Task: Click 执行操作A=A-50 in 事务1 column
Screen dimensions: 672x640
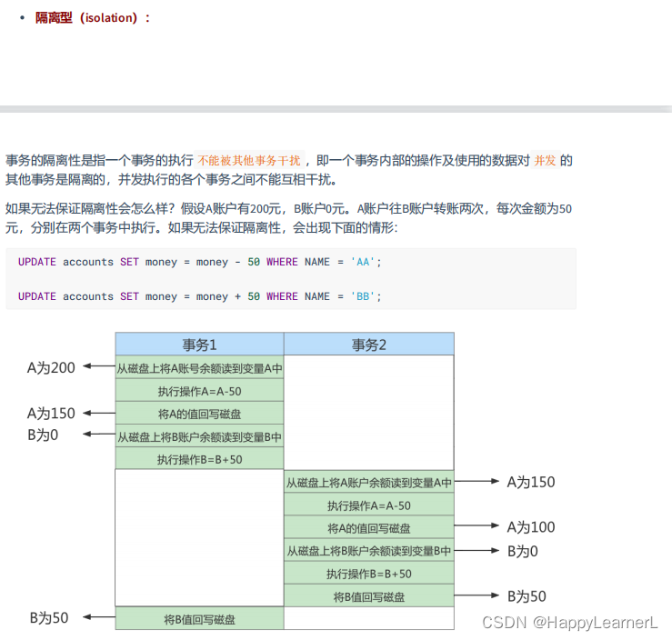Action: pyautogui.click(x=200, y=391)
